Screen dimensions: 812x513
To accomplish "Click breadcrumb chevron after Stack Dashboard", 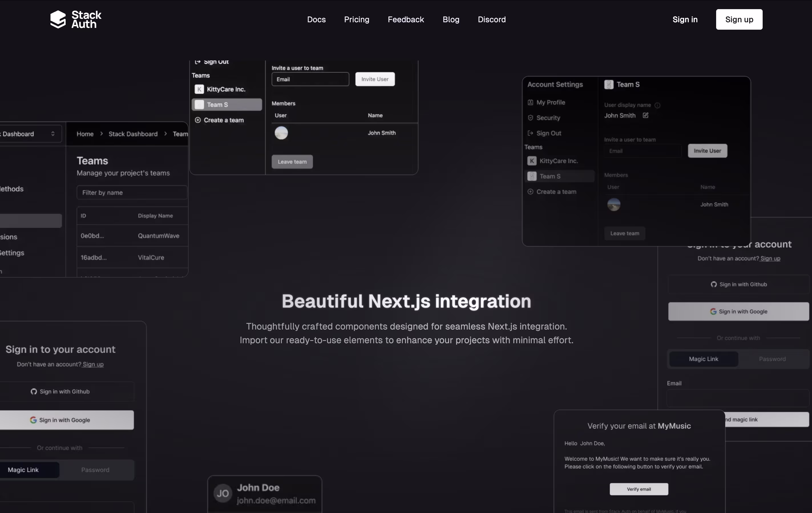I will [165, 134].
